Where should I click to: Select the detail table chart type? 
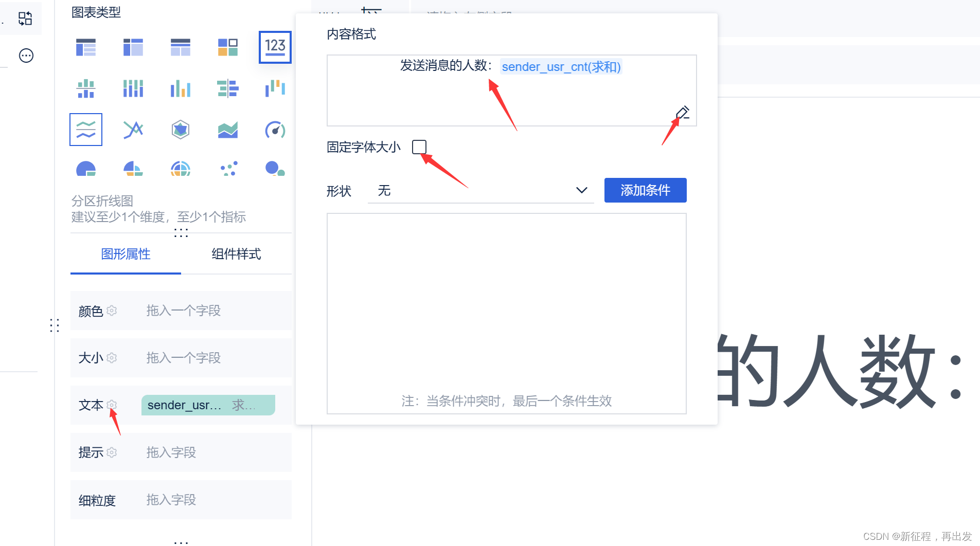pos(181,47)
